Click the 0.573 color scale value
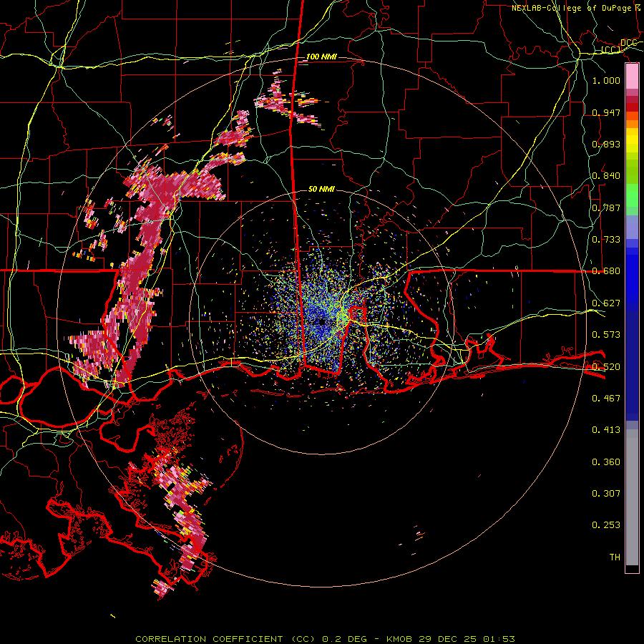 [606, 335]
